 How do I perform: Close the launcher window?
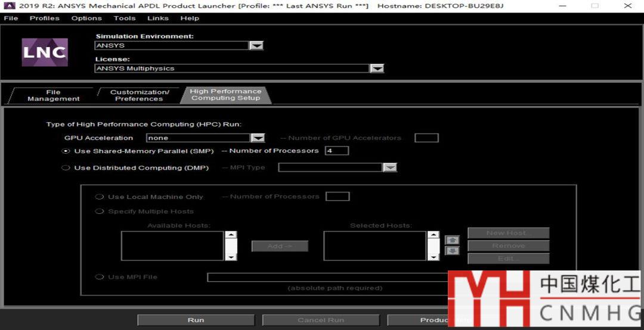pos(627,6)
